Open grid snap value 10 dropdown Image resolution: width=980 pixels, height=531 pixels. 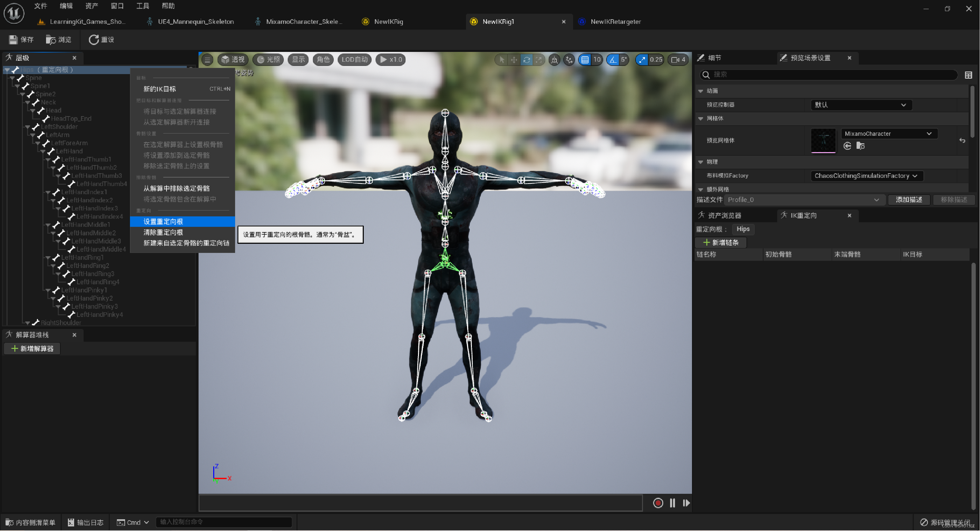tap(597, 60)
